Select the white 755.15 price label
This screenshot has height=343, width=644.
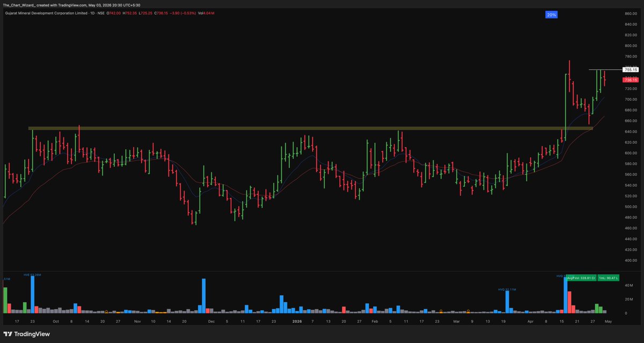click(x=630, y=70)
